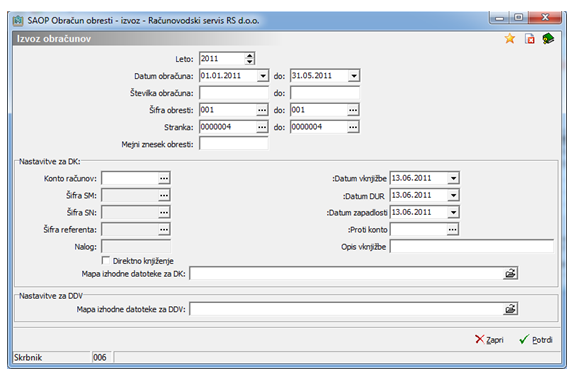
Task: Click the yellow star favorites icon
Action: pyautogui.click(x=510, y=38)
